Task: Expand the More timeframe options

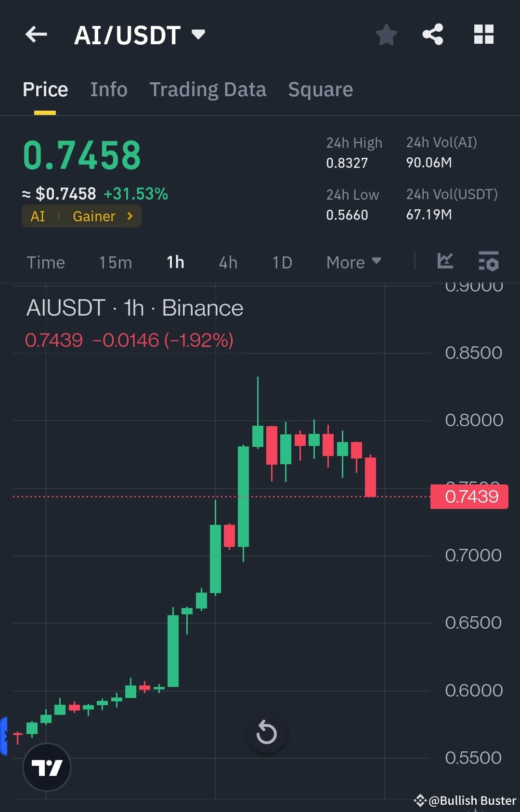Action: click(353, 262)
